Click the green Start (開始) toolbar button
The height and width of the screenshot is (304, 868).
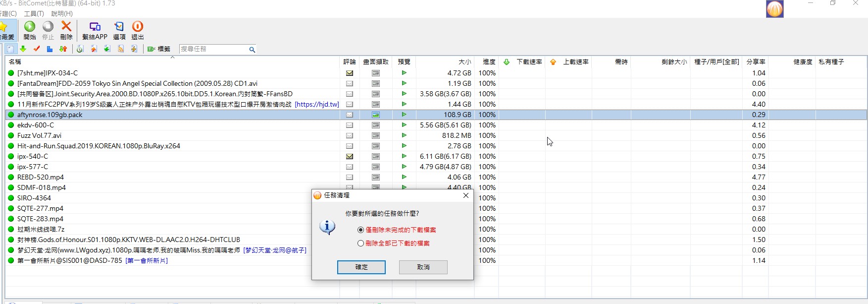click(30, 30)
